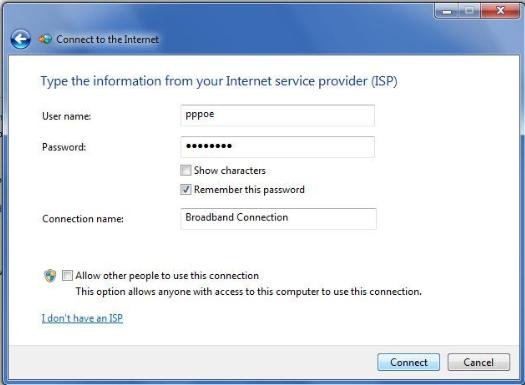Go back with the blue arrow button
The width and height of the screenshot is (525, 385).
pyautogui.click(x=20, y=40)
